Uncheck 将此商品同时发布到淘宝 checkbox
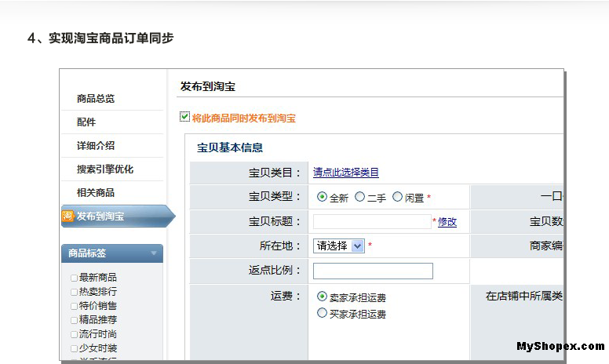Screen dimensions: 609x364 (184, 116)
